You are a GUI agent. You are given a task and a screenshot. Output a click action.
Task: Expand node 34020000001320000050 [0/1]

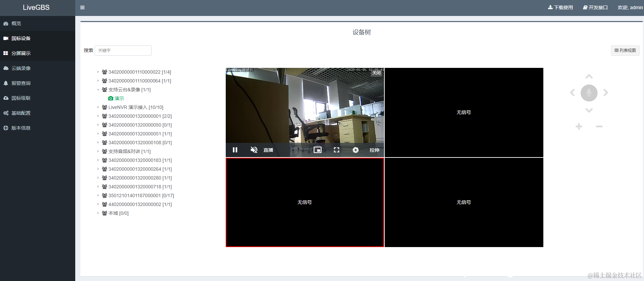pos(98,125)
